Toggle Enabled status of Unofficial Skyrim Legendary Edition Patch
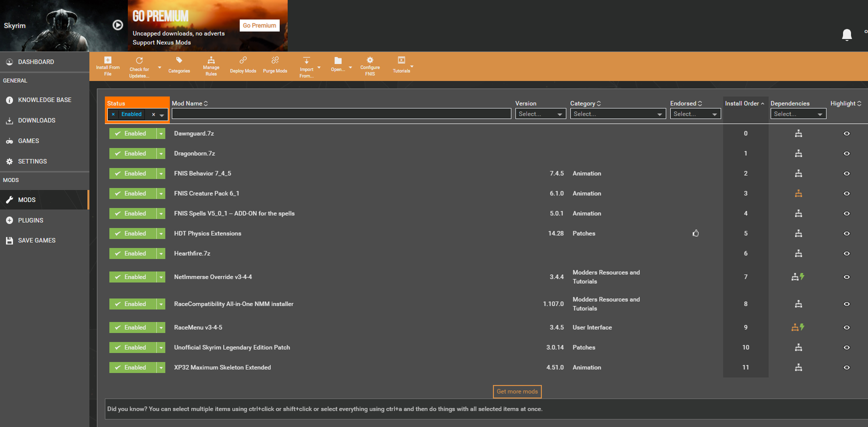Screen dimensions: 868x427 [x=133, y=347]
